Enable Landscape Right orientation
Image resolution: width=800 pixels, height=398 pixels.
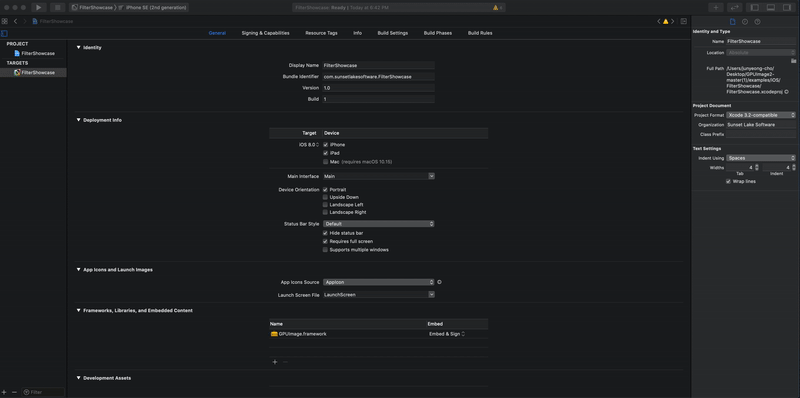click(326, 212)
